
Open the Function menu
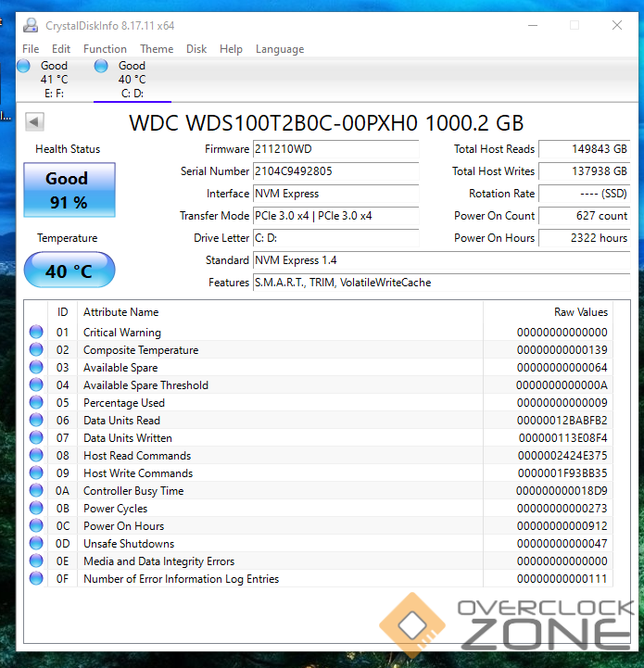click(x=105, y=49)
